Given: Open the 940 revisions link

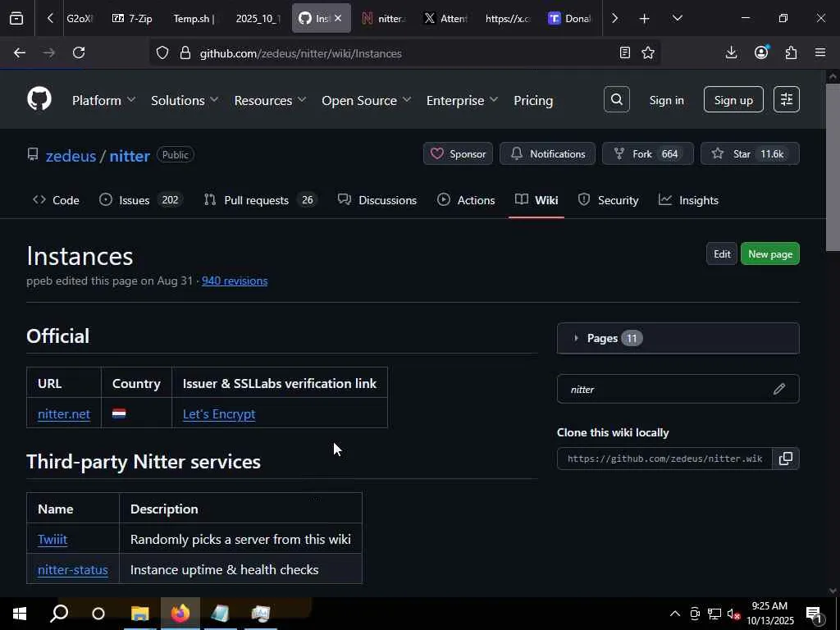Looking at the screenshot, I should coord(235,281).
